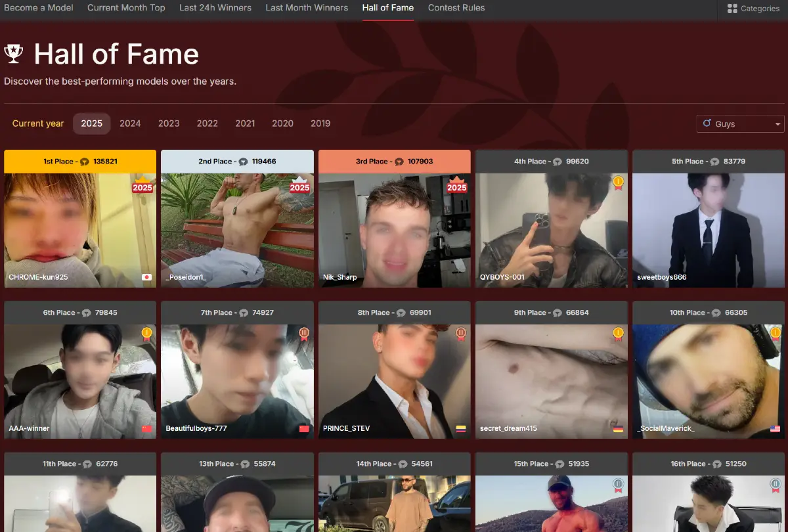Screen dimensions: 788x532
Task: Open Last 24h Winners tab
Action: [215, 8]
